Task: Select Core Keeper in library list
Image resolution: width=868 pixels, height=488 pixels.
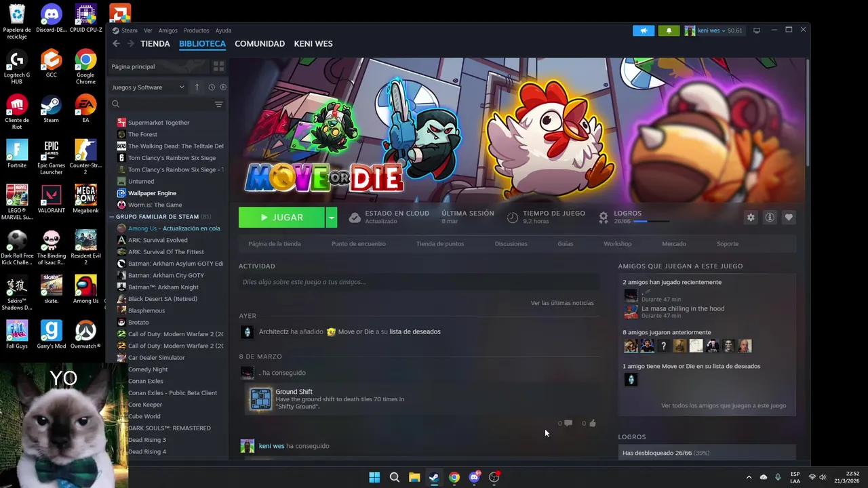Action: click(x=144, y=405)
